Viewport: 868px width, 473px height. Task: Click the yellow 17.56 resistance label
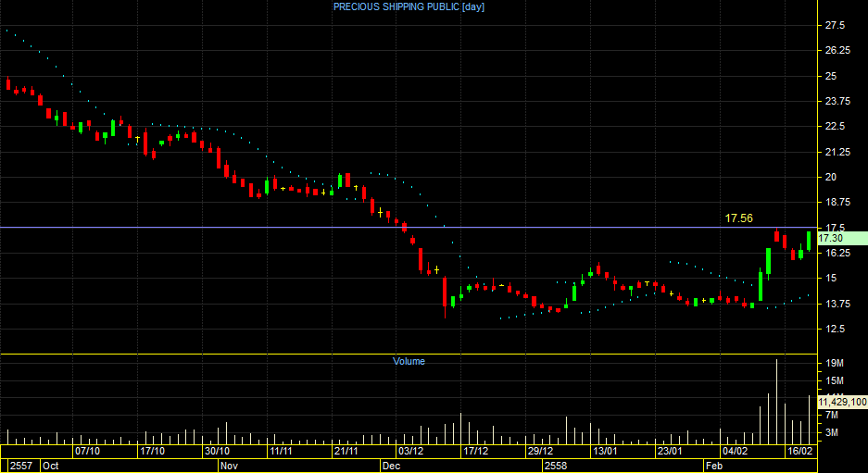[x=739, y=218]
